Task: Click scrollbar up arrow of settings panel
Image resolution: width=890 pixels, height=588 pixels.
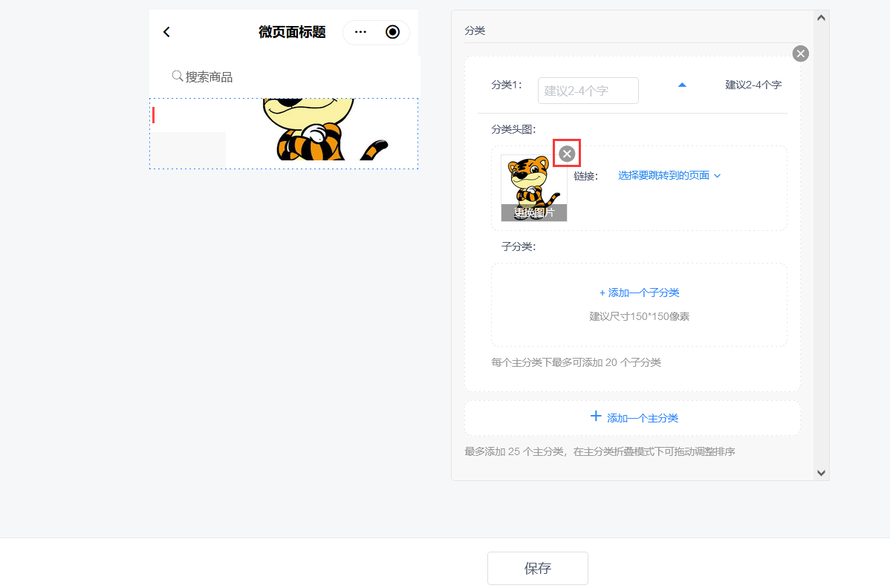Action: tap(821, 18)
